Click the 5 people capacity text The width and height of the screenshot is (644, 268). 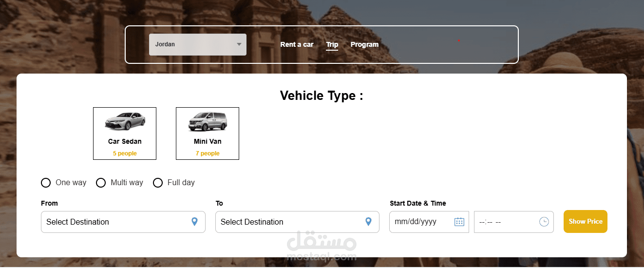pos(125,153)
